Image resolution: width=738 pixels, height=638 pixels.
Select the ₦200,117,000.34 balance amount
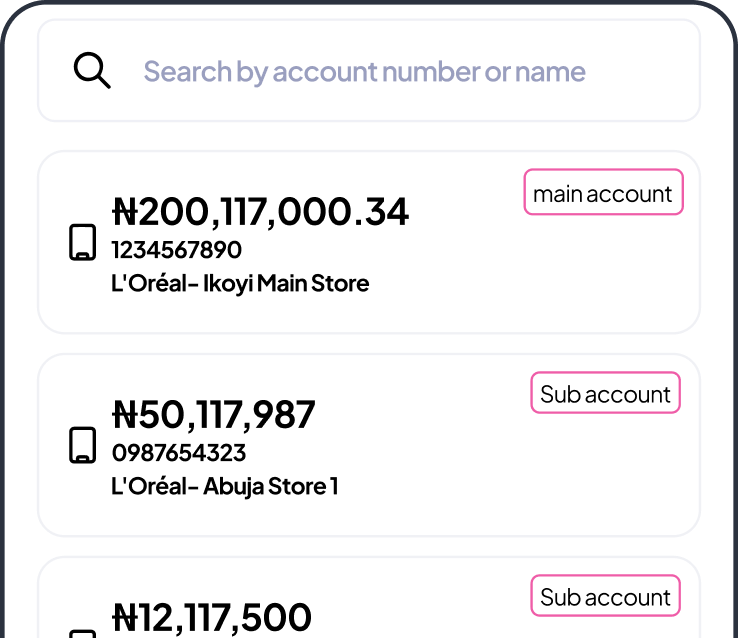[260, 211]
